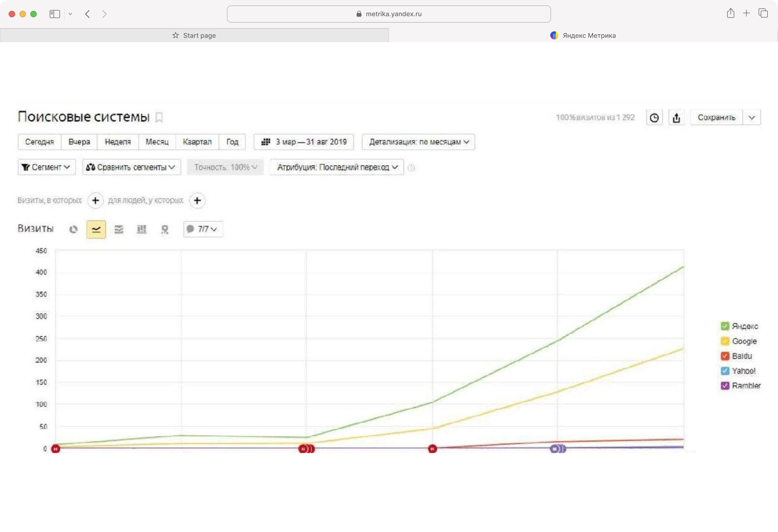Open the help icon next to Атрибуция
The image size is (778, 532).
411,168
